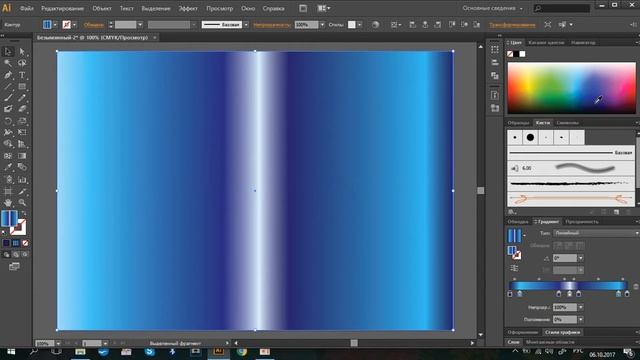Open the 'Объект' menu
This screenshot has width=640, height=360.
pyautogui.click(x=102, y=8)
